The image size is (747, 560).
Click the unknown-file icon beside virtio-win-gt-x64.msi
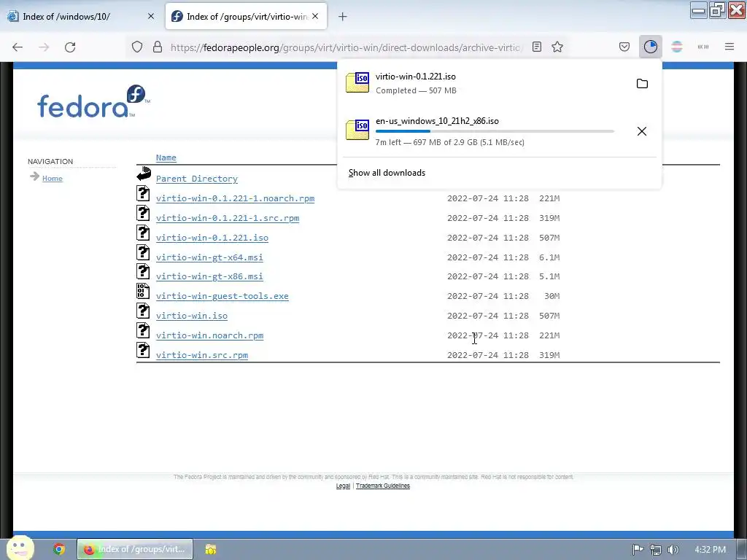tap(143, 252)
